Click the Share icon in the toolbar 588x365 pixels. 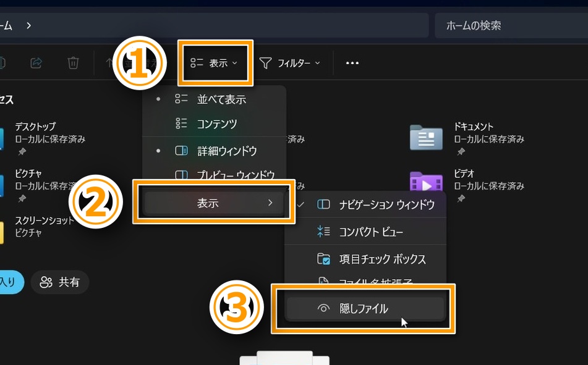point(36,63)
